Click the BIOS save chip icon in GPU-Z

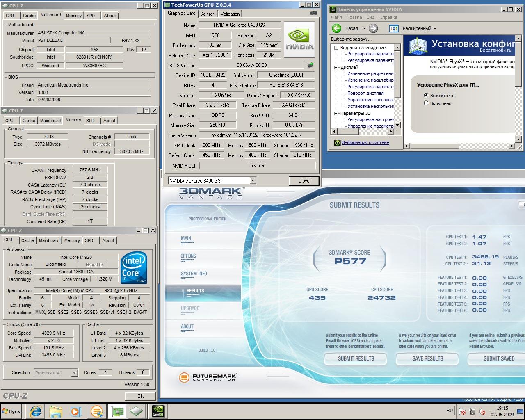point(310,65)
